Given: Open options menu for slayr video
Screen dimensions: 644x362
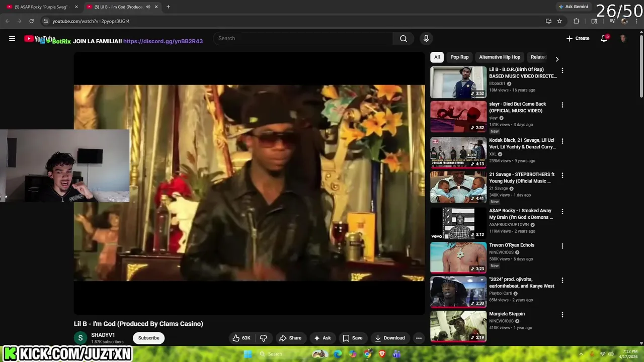Looking at the screenshot, I should [x=562, y=105].
